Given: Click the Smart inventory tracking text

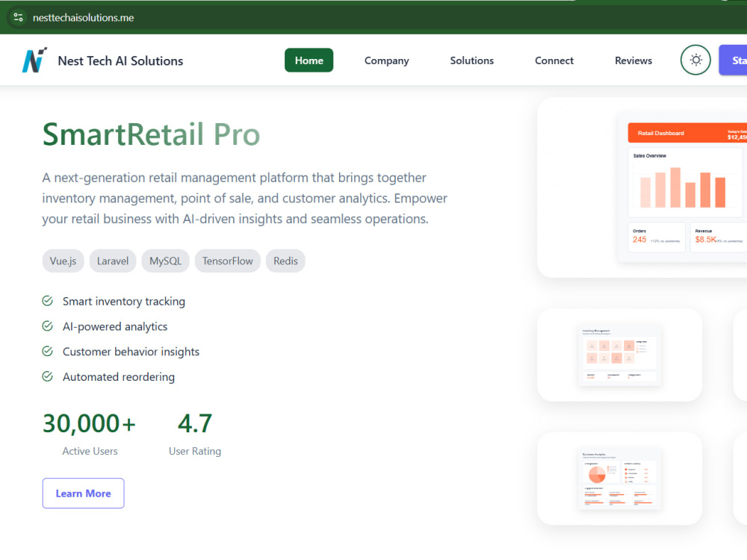Looking at the screenshot, I should pos(124,302).
